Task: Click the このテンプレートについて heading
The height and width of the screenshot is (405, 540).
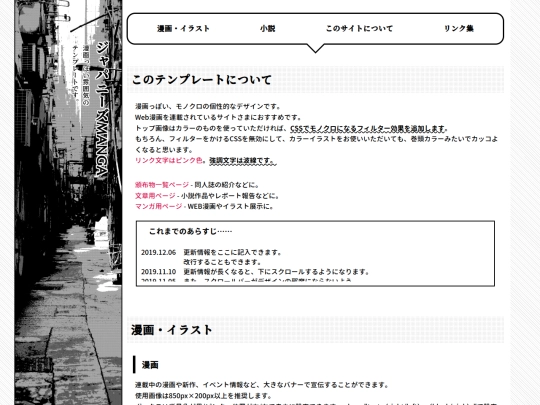Action: coord(201,80)
